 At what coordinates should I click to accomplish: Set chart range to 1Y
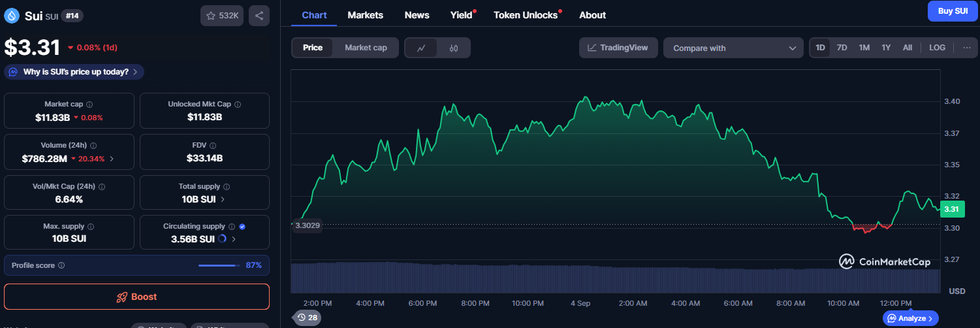coord(886,48)
